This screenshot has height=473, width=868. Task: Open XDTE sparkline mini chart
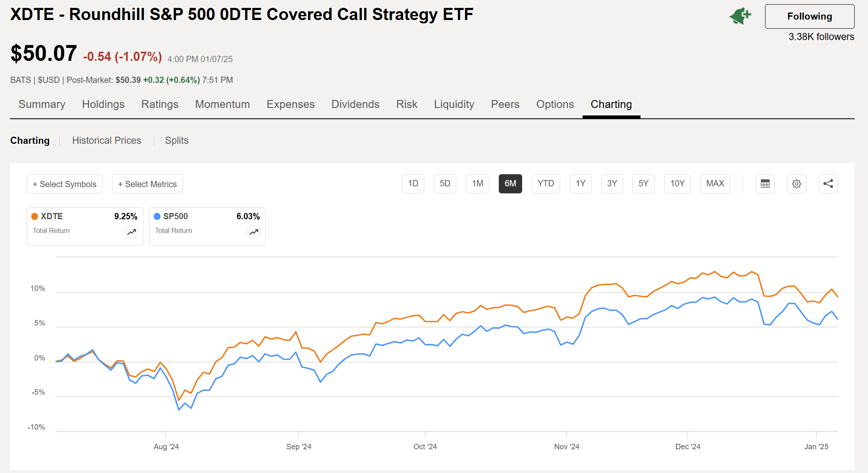[131, 232]
